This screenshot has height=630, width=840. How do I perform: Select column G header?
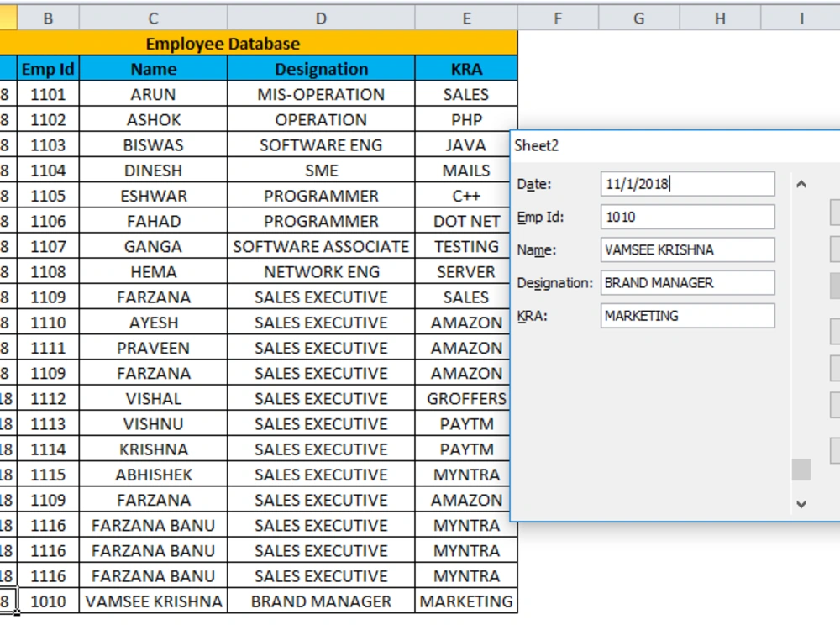point(639,18)
